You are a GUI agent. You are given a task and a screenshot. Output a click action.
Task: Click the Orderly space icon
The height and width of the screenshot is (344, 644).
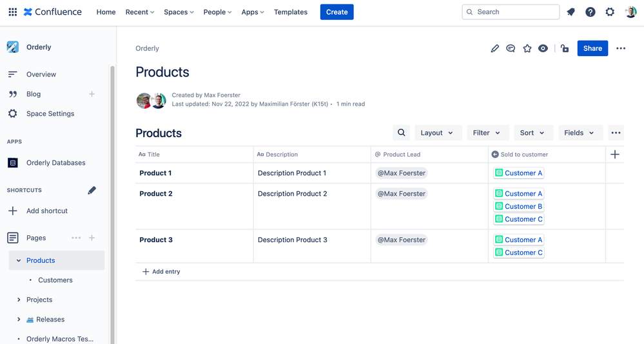[x=13, y=47]
